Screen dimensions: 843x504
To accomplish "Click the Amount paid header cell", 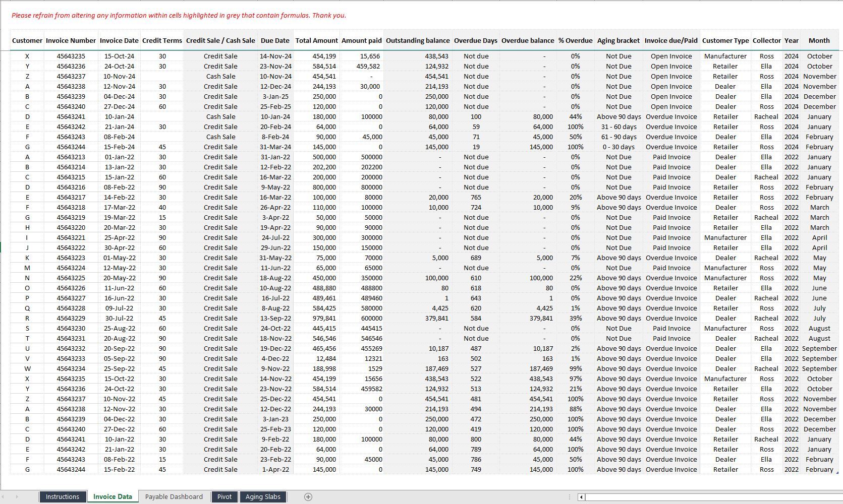I will tap(362, 40).
